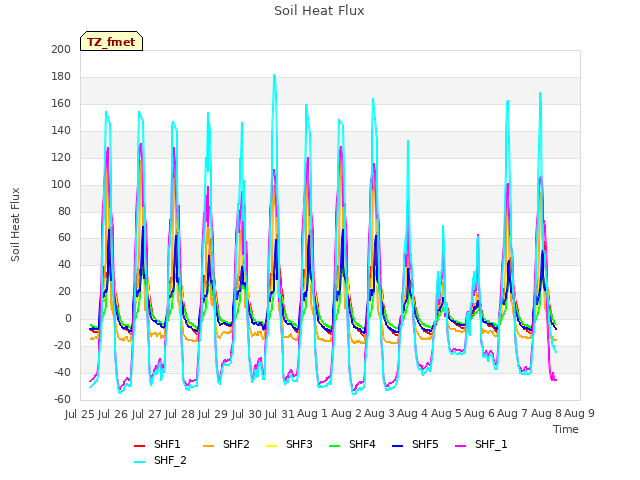Click the Aug 5 x-axis tick label

click(446, 414)
